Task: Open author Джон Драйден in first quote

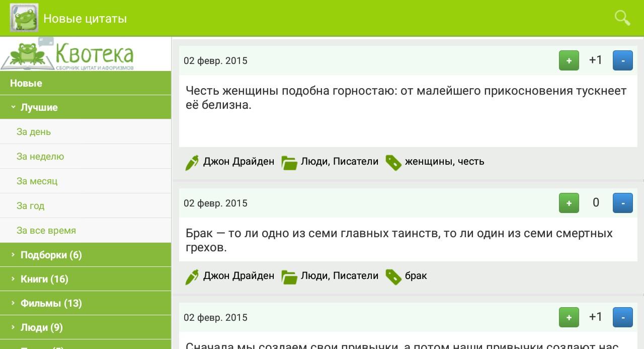Action: pyautogui.click(x=238, y=162)
